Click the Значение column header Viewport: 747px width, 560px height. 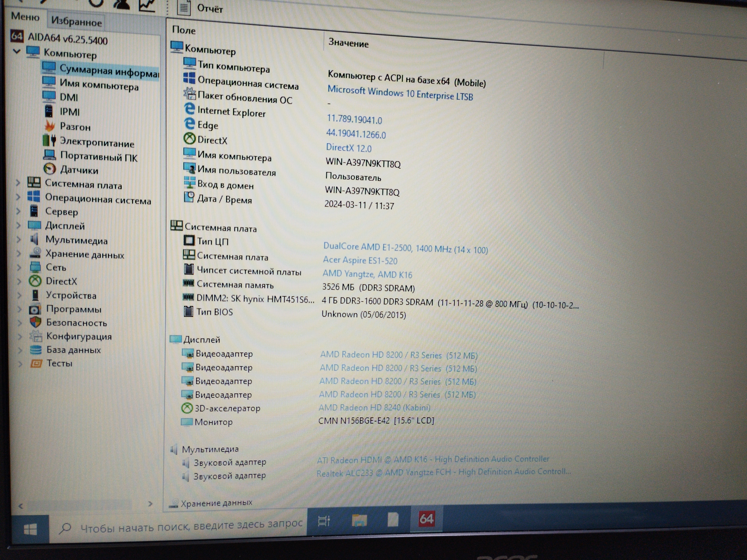[348, 43]
